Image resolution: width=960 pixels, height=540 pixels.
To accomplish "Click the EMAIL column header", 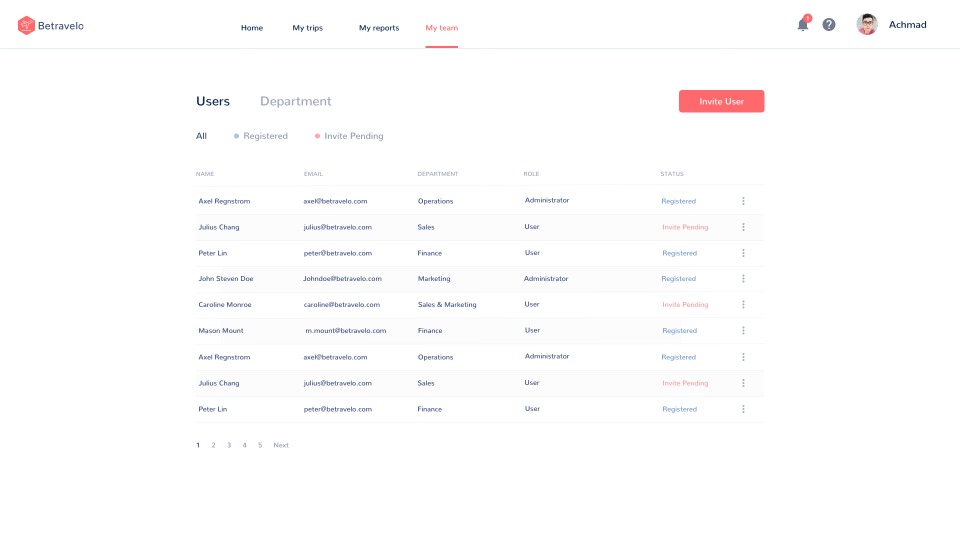I will click(x=313, y=174).
